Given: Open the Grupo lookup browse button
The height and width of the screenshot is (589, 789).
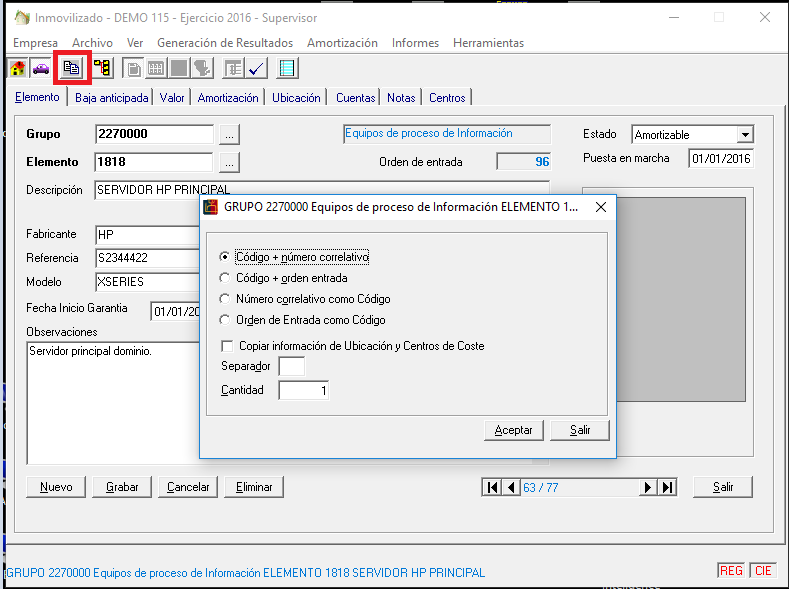Looking at the screenshot, I should point(230,134).
